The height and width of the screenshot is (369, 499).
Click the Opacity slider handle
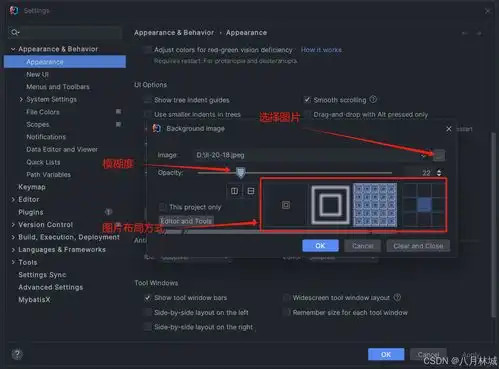(x=240, y=172)
